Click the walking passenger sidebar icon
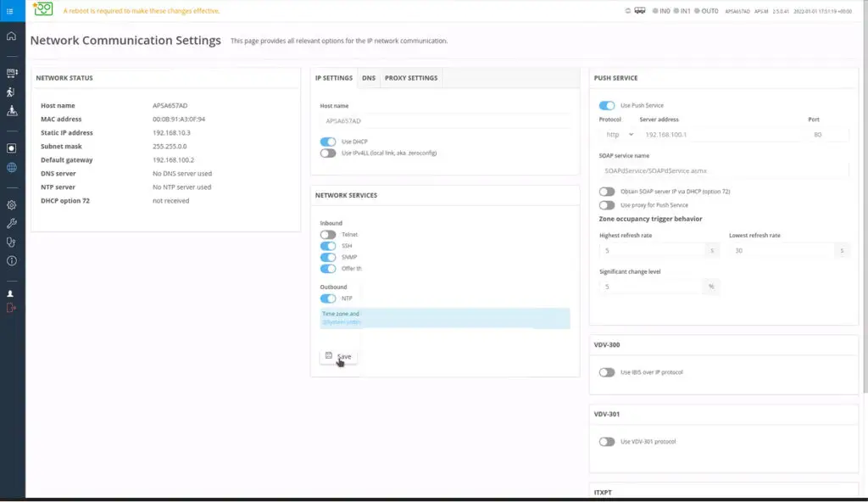Screen dimensions: 868x502 [x=11, y=92]
